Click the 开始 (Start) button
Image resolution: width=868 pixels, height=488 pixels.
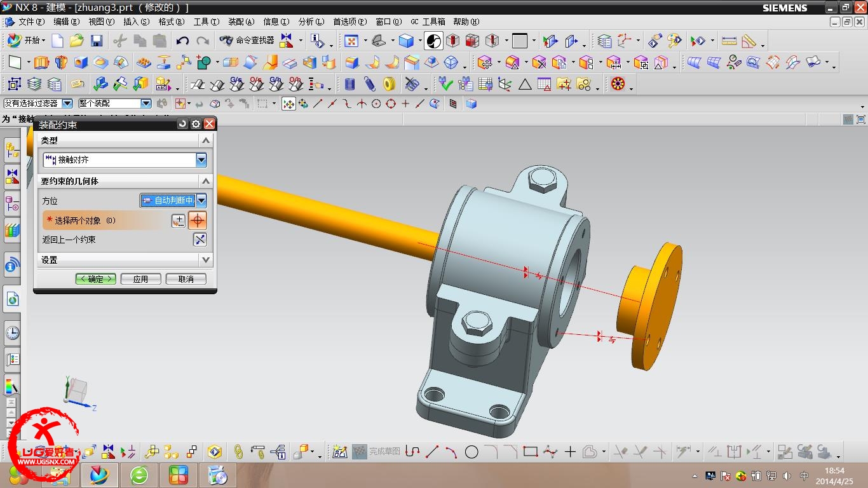tap(25, 41)
